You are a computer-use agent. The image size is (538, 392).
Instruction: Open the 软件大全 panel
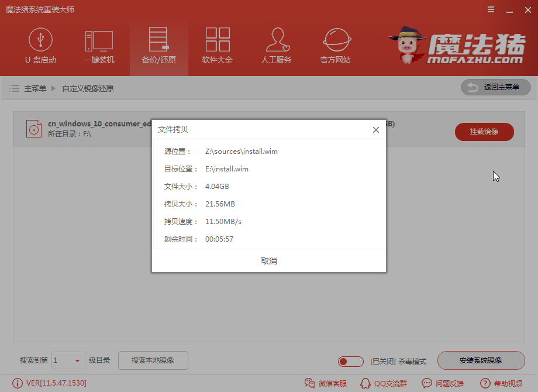(218, 46)
